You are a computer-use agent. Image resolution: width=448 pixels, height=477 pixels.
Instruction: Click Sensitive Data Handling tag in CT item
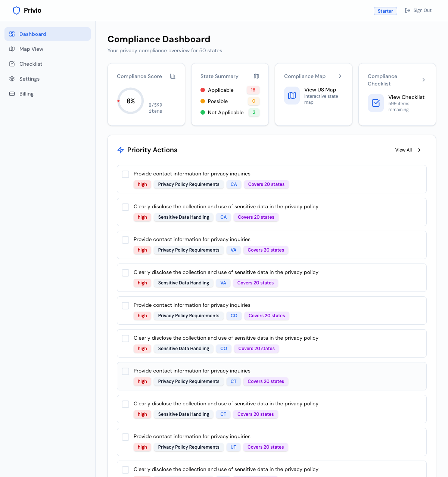[183, 414]
